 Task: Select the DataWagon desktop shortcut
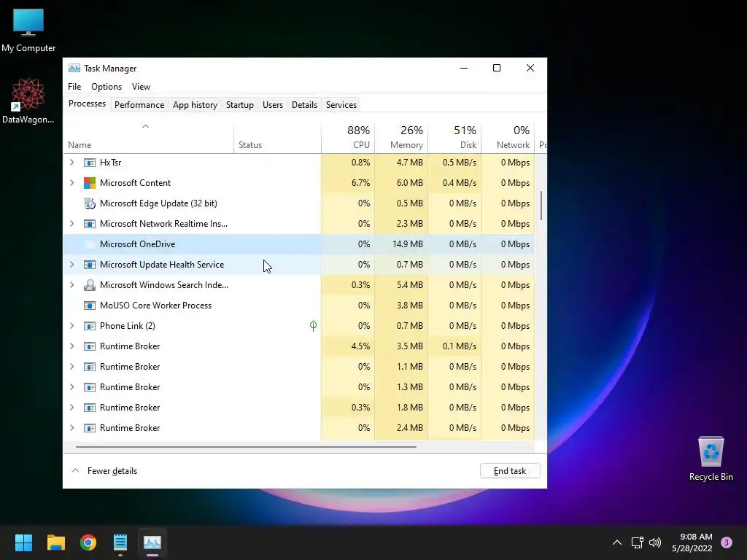click(28, 101)
